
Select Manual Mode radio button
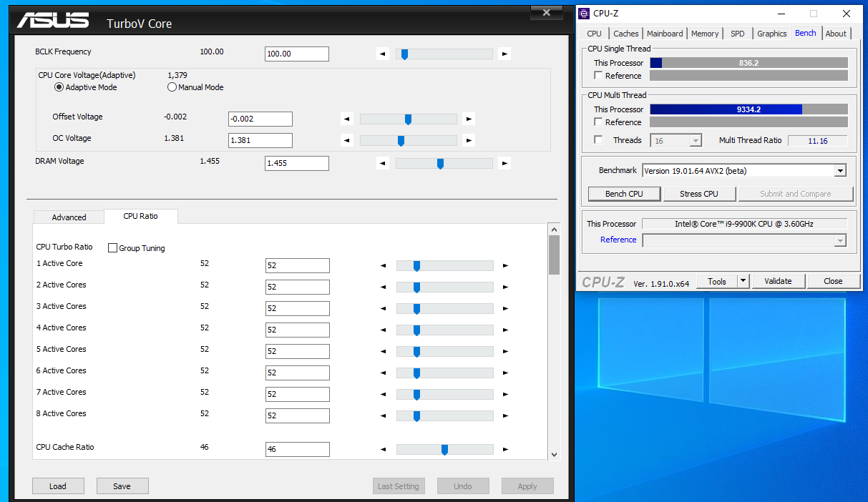(x=172, y=87)
